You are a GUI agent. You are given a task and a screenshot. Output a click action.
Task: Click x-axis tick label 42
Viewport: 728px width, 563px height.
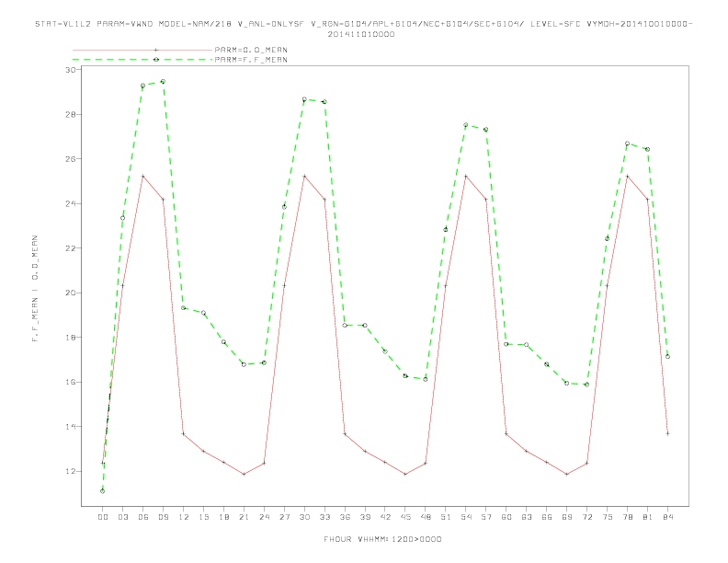point(385,517)
